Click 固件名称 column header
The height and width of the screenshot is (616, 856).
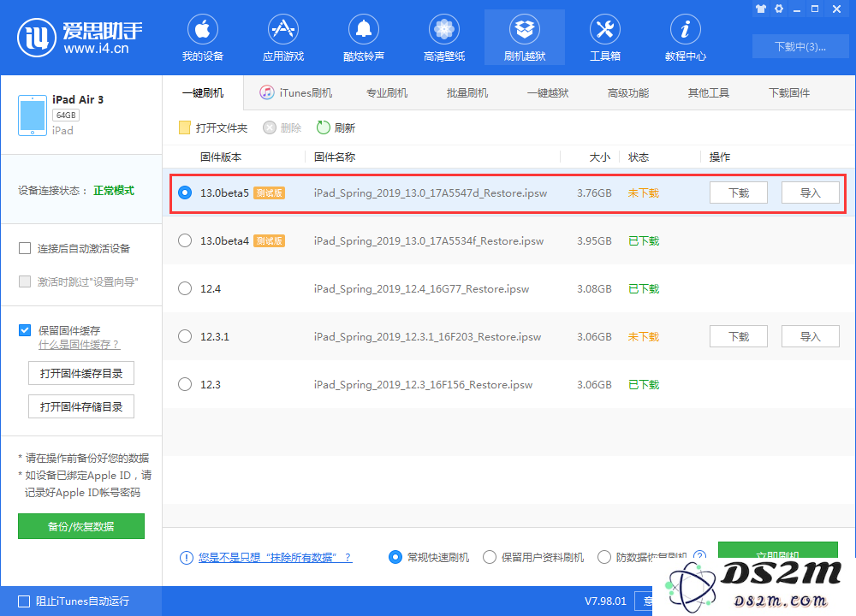(x=335, y=157)
